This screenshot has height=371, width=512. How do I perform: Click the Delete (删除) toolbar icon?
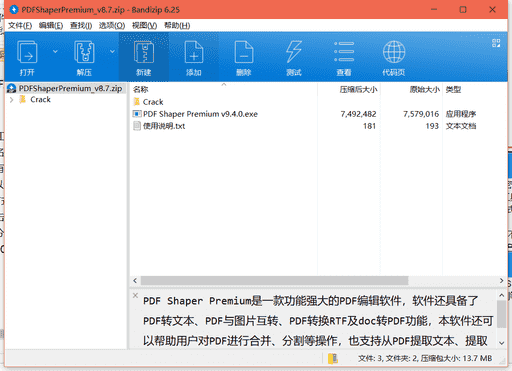pos(244,52)
